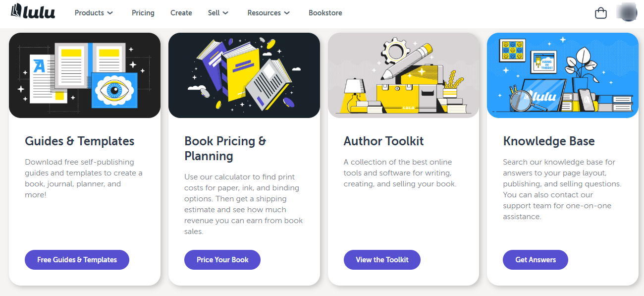Click the Author Toolkit illustration

pos(403,75)
